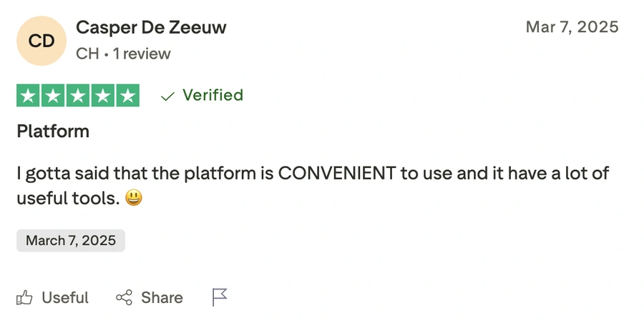Click the "Share" text label

click(x=162, y=298)
